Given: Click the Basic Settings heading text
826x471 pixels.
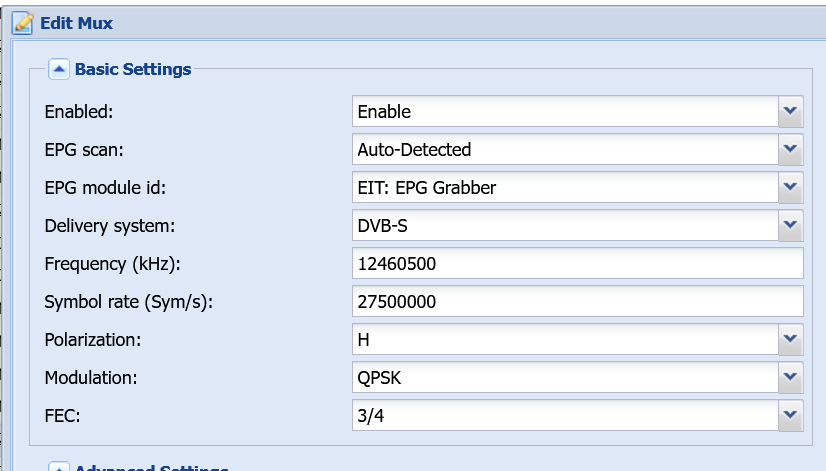Looking at the screenshot, I should [x=133, y=69].
